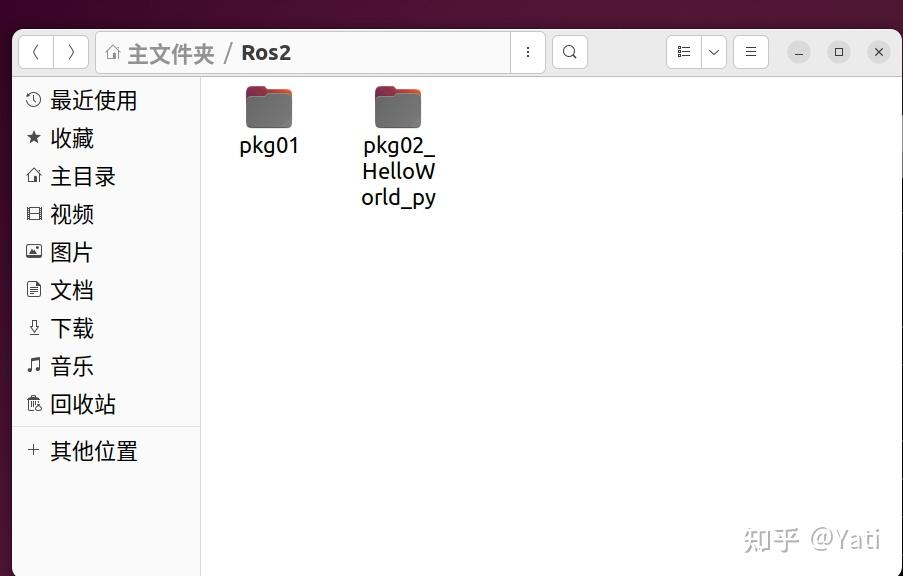Open the search icon in the toolbar
903x576 pixels.
click(x=569, y=51)
